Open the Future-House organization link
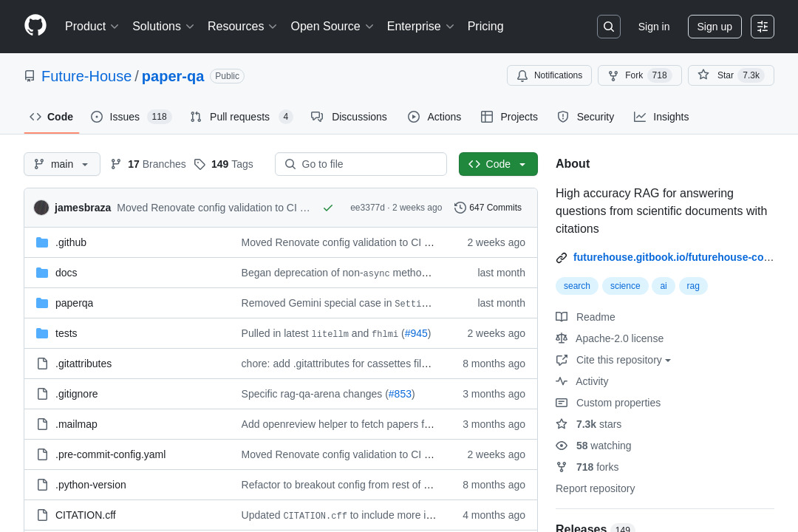 (x=86, y=76)
